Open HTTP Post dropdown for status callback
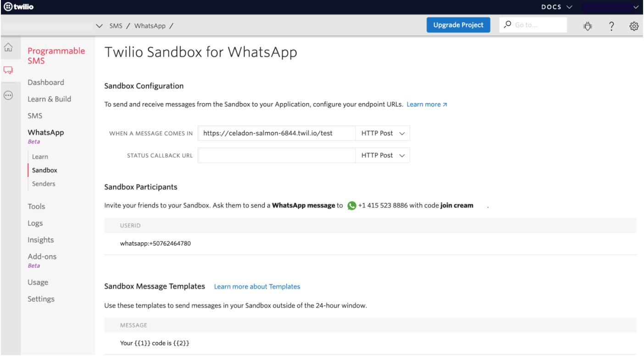The height and width of the screenshot is (356, 644). [x=383, y=155]
